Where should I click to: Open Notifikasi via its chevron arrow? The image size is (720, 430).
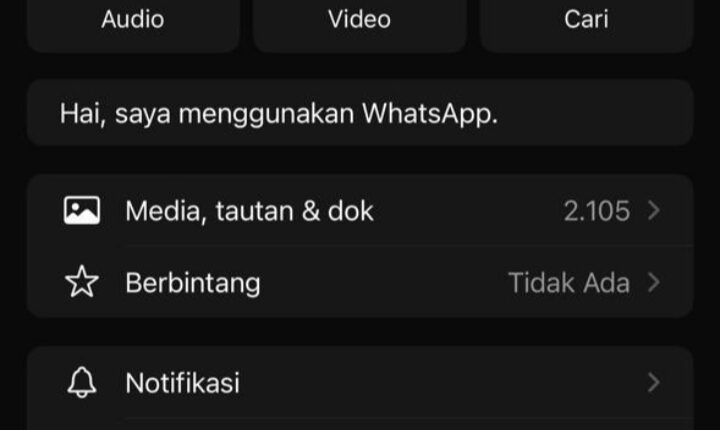(654, 382)
